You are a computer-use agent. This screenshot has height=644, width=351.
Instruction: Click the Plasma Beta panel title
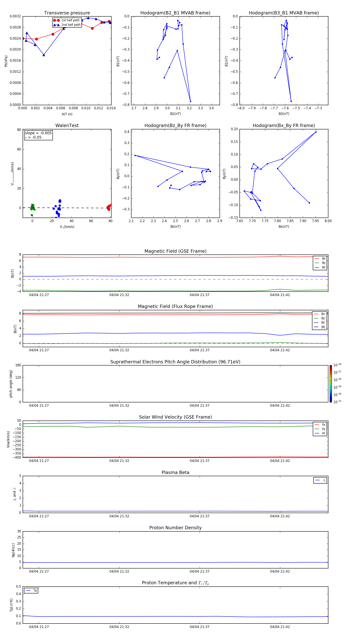(x=175, y=472)
